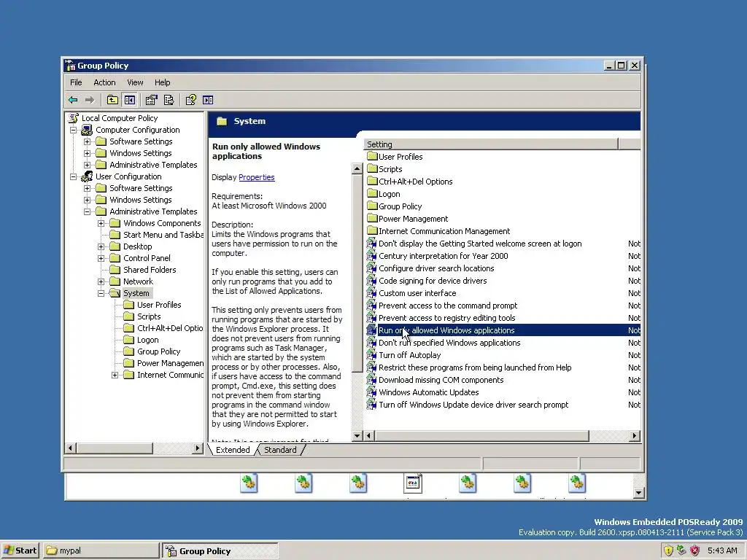The image size is (747, 560).
Task: Select Prevent access to registry editing tools
Action: coord(447,318)
